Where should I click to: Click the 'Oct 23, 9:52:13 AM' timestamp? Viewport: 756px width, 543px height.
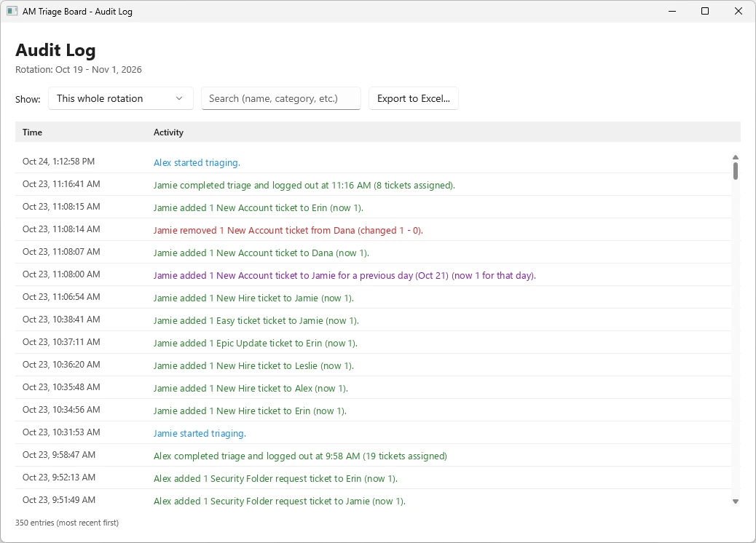59,478
